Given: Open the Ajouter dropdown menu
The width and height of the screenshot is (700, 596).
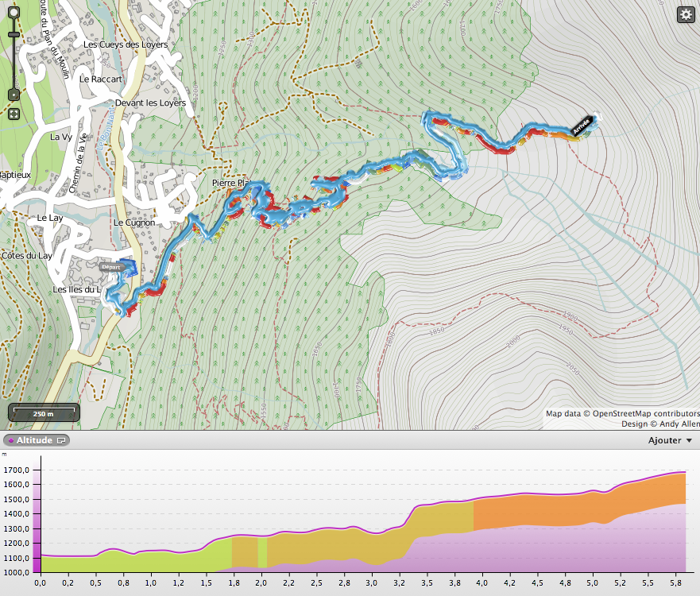Looking at the screenshot, I should 670,440.
